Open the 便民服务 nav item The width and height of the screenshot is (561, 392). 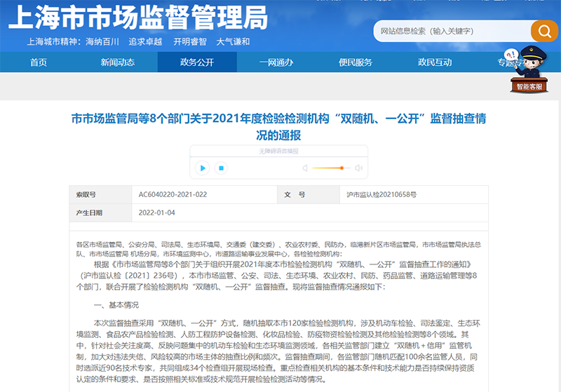356,62
